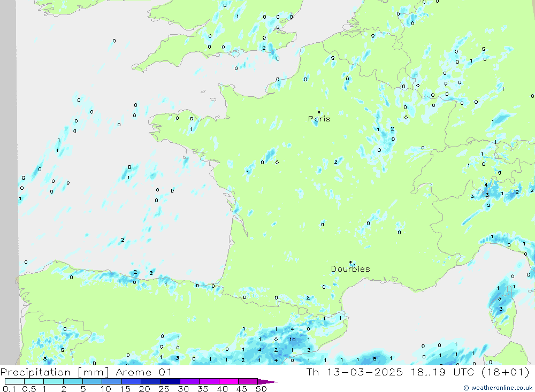
Task: Click the '35' legend scale label
Action: tap(203, 389)
